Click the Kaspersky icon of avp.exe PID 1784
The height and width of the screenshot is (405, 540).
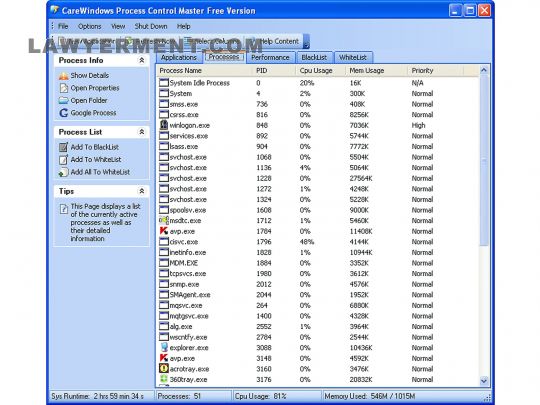click(164, 231)
